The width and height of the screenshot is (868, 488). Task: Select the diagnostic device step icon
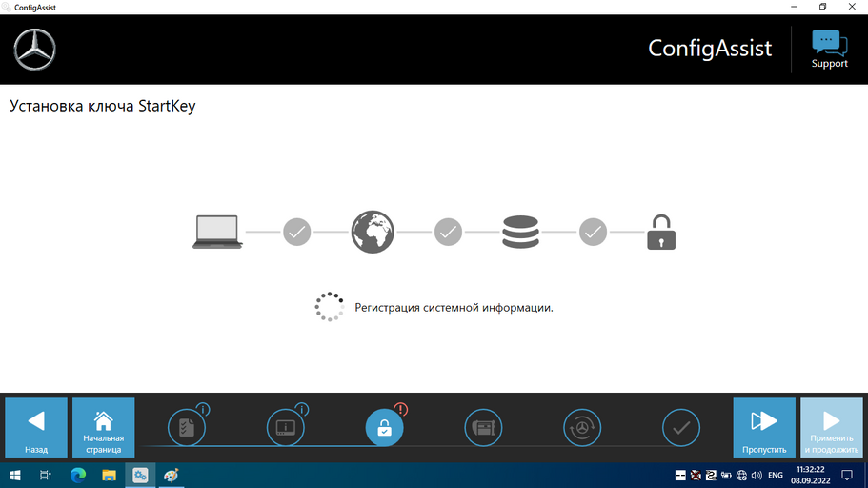tap(483, 427)
